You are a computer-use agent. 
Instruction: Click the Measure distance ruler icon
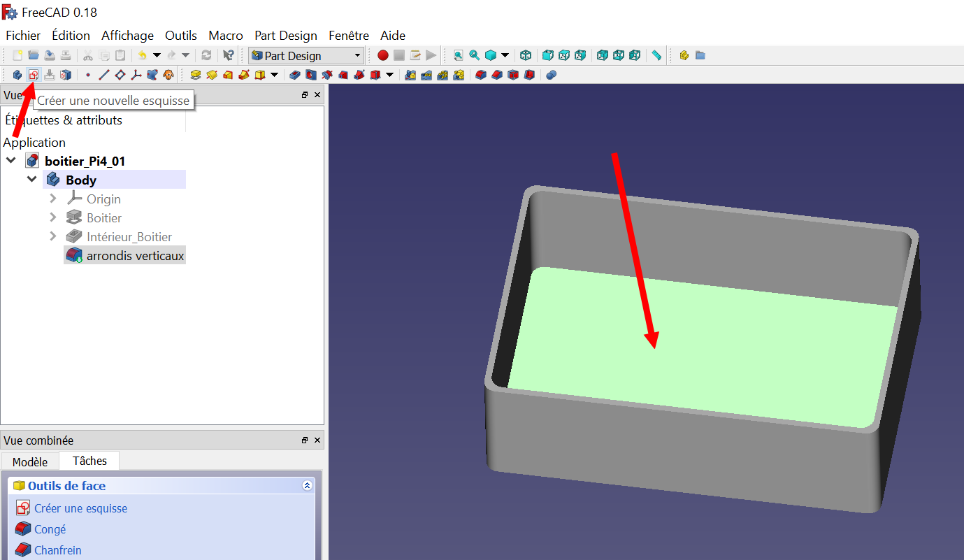pos(656,55)
